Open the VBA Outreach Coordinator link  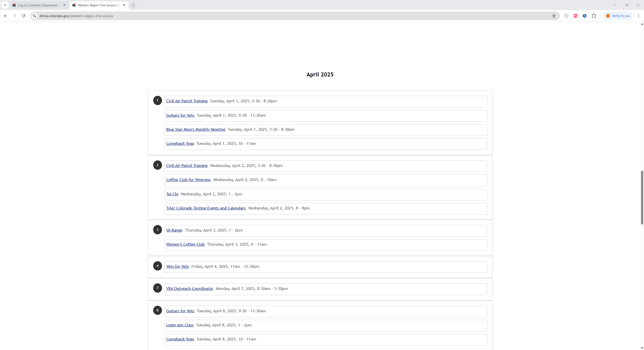pos(190,289)
